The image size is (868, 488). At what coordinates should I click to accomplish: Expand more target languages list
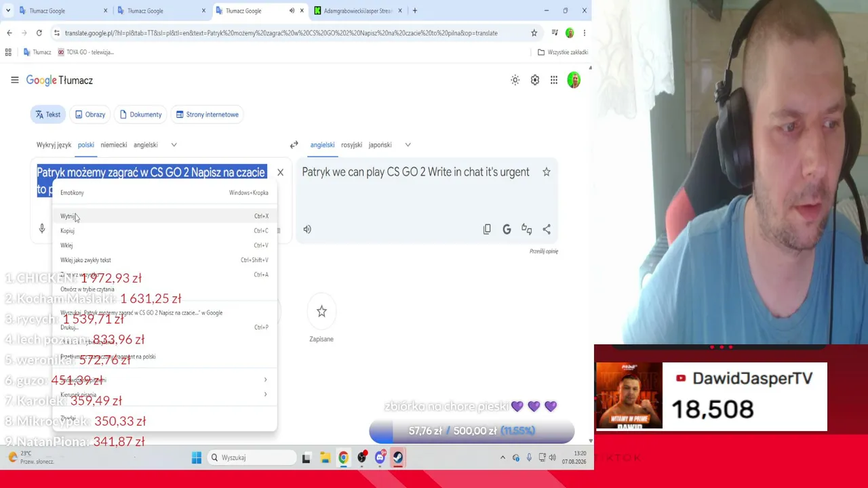[408, 144]
